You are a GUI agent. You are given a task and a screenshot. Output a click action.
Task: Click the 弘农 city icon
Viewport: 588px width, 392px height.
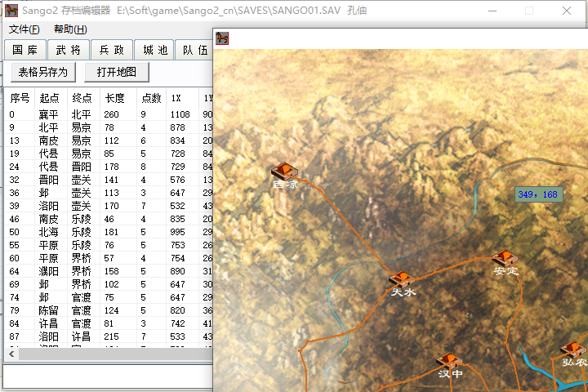[x=573, y=349]
